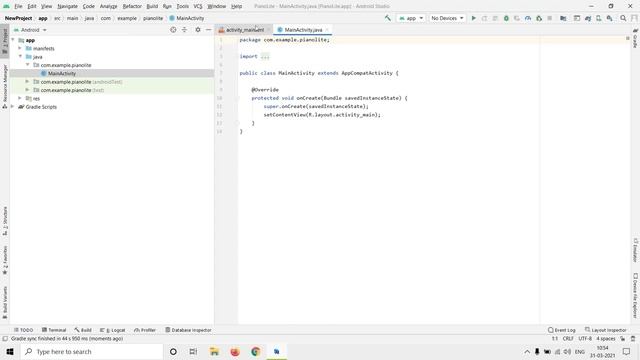Image resolution: width=640 pixels, height=360 pixels.
Task: Open the Refactor menu
Action: [132, 6]
